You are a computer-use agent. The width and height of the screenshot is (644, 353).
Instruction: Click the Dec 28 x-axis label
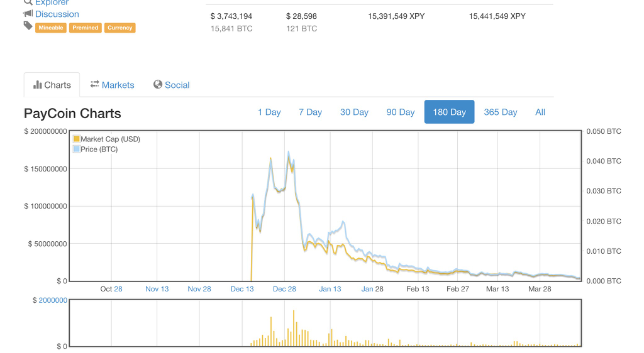284,289
